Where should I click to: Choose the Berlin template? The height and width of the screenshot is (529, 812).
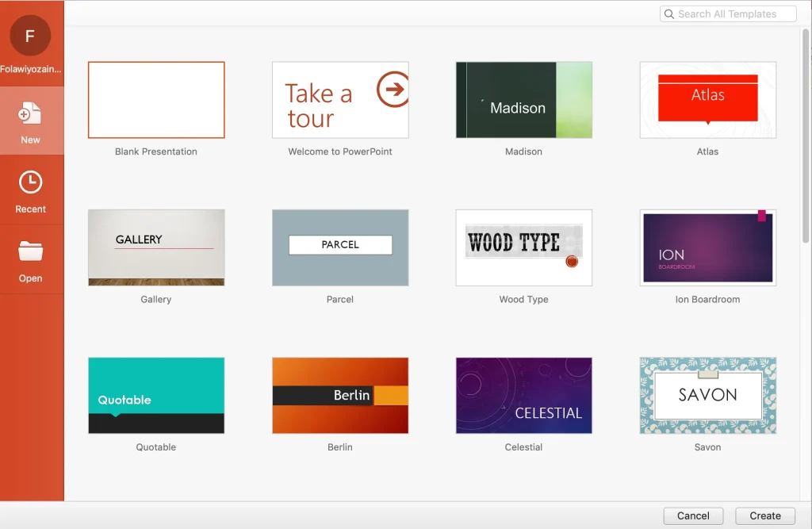(339, 395)
